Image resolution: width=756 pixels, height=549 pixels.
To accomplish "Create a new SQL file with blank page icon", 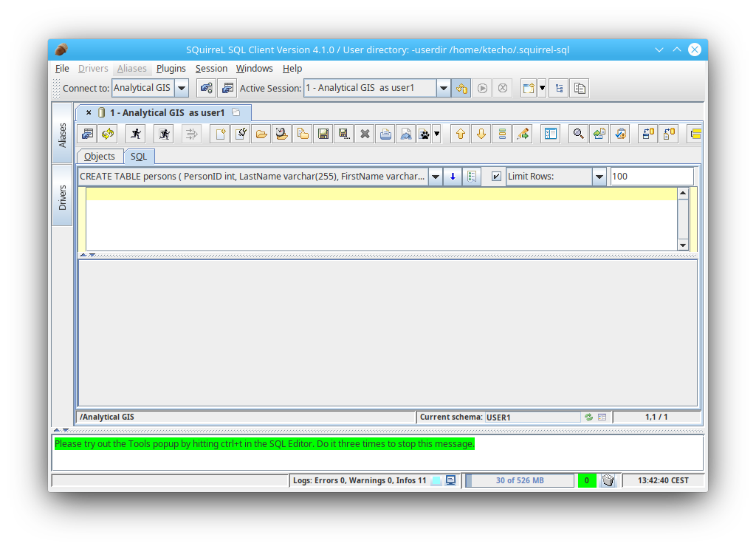I will pyautogui.click(x=220, y=134).
